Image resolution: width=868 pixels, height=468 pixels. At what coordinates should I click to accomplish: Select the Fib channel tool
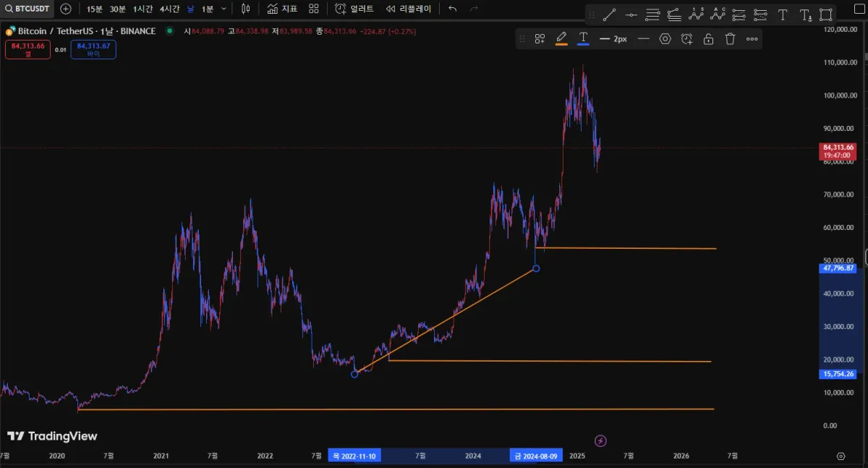pos(674,14)
